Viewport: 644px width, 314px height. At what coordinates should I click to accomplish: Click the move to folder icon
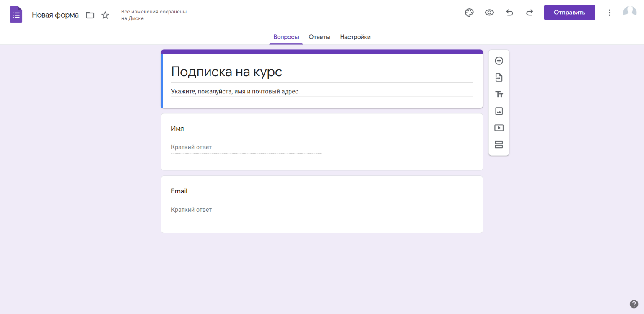pos(90,15)
